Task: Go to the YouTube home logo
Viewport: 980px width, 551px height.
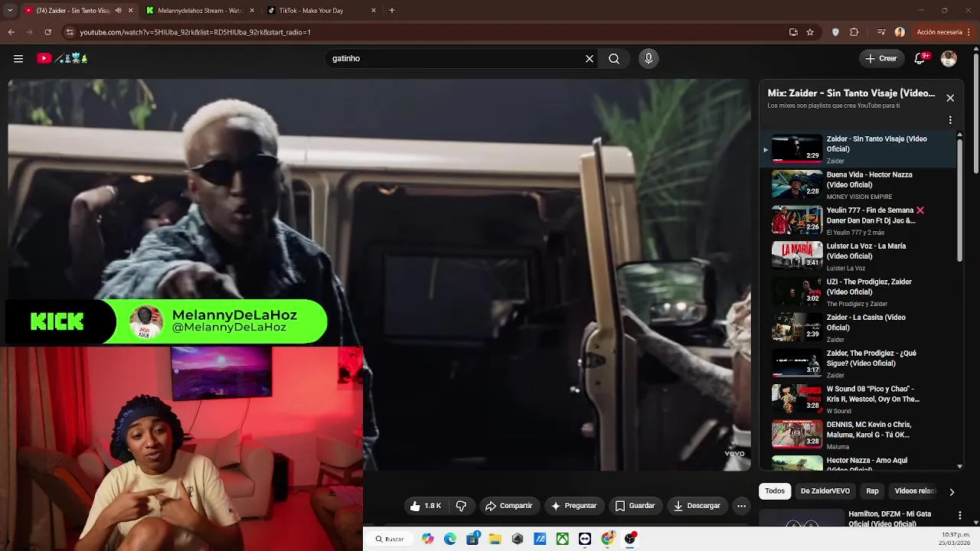Action: pyautogui.click(x=63, y=58)
